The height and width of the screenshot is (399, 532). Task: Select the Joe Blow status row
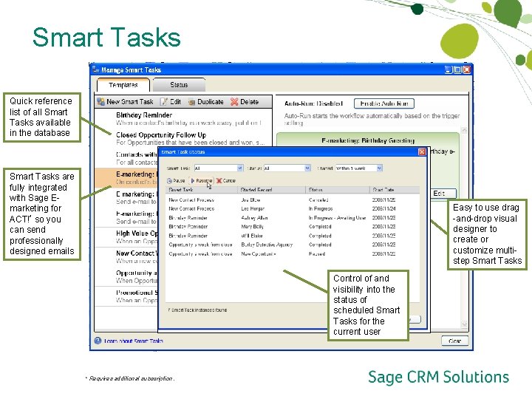293,199
